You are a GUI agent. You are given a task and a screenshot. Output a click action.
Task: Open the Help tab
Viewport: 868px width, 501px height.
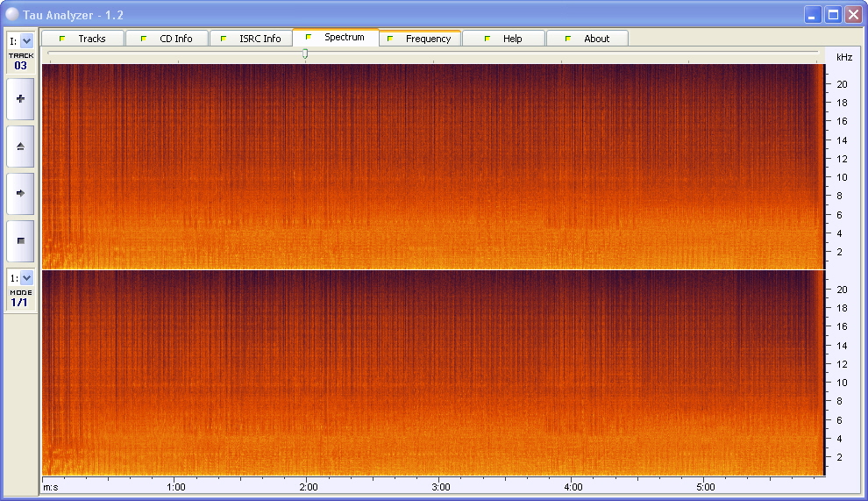tap(503, 39)
